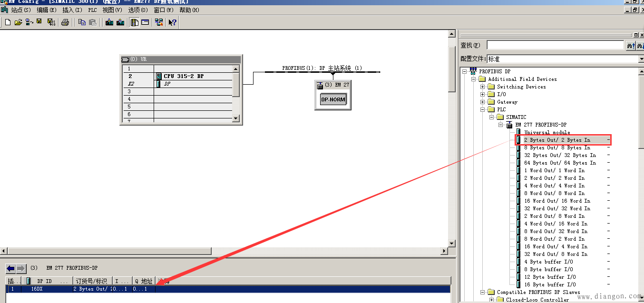Select the DP-NORM slave icon
The height and width of the screenshot is (303, 644).
tap(333, 100)
